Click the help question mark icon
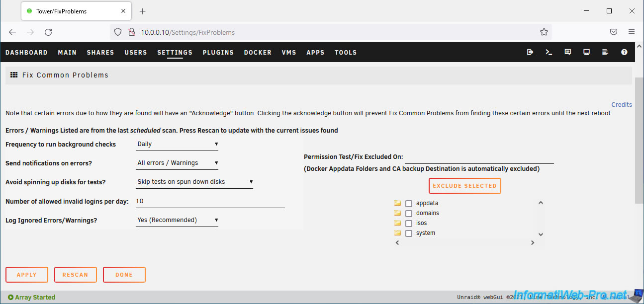The width and height of the screenshot is (644, 304). pyautogui.click(x=624, y=52)
